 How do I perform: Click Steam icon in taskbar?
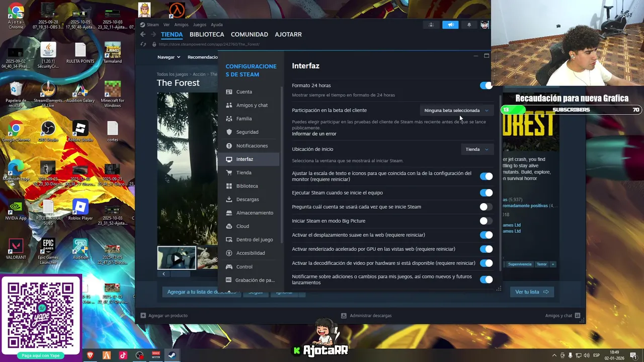(x=172, y=355)
